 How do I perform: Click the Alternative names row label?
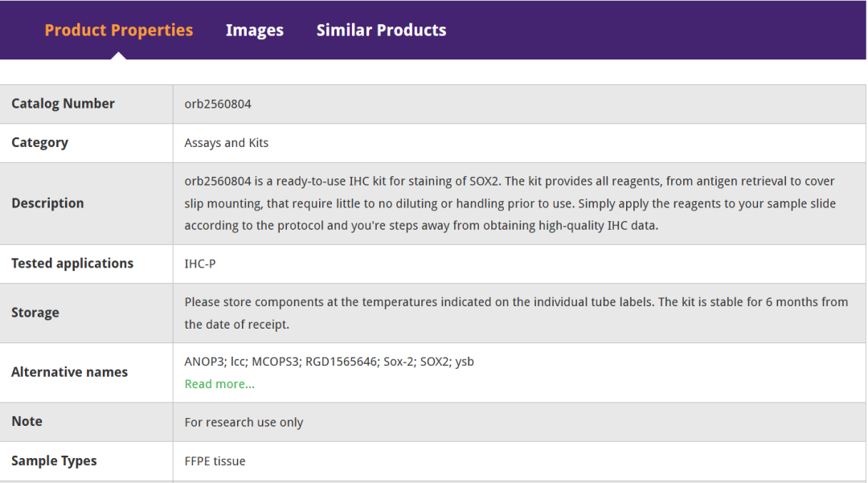[69, 372]
